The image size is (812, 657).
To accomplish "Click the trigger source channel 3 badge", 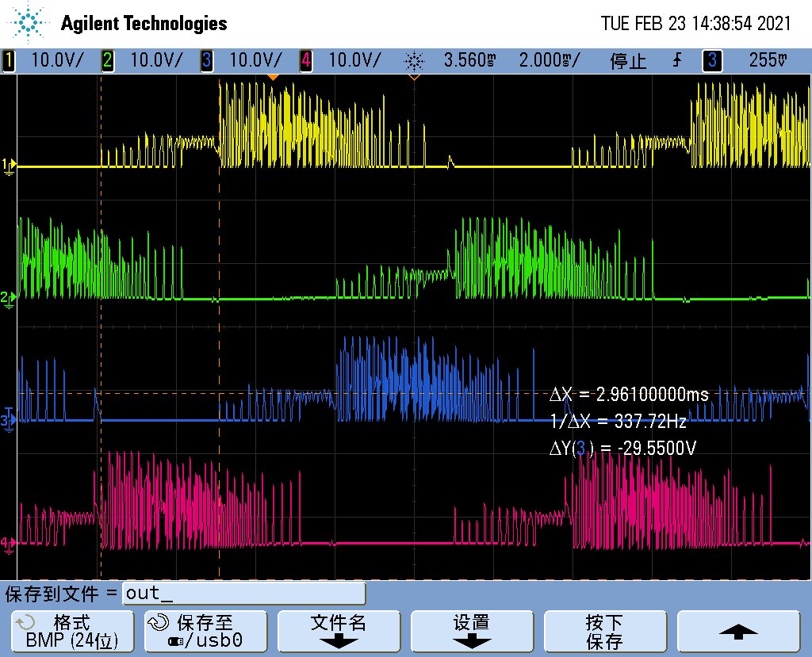I will tap(712, 60).
